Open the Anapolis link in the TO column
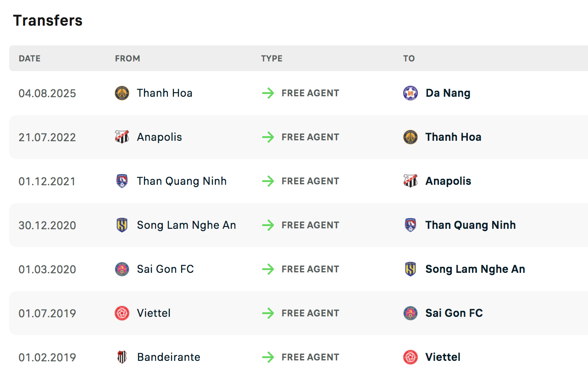Image resolution: width=588 pixels, height=387 pixels. pyautogui.click(x=448, y=181)
